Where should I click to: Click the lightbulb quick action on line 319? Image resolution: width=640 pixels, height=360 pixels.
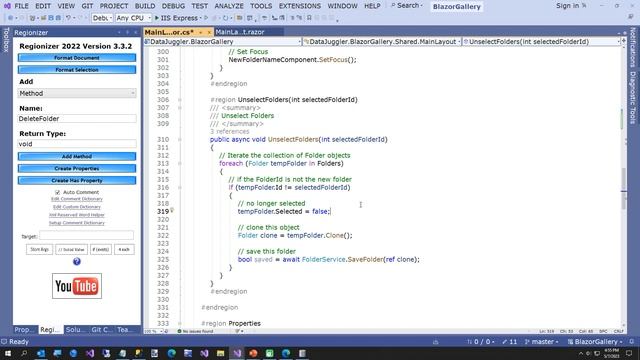coord(172,210)
